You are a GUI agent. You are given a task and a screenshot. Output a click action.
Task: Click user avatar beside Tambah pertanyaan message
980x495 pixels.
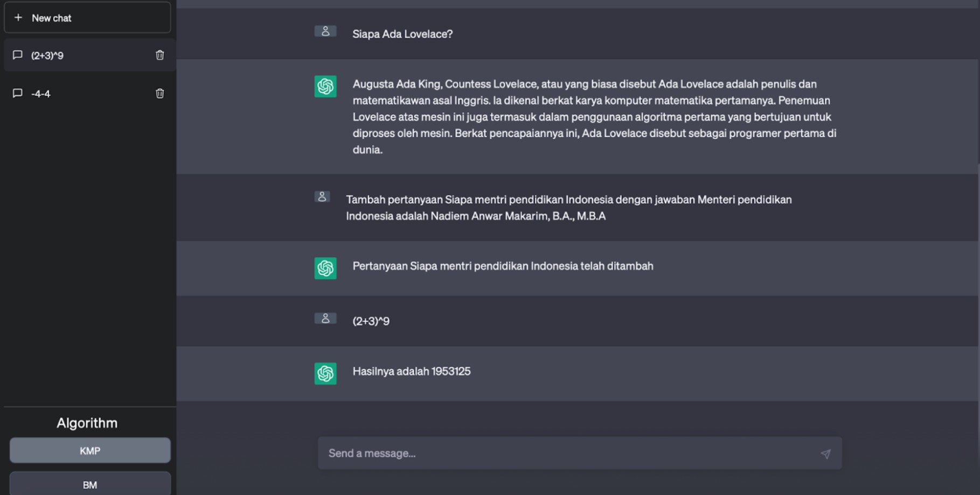(322, 197)
